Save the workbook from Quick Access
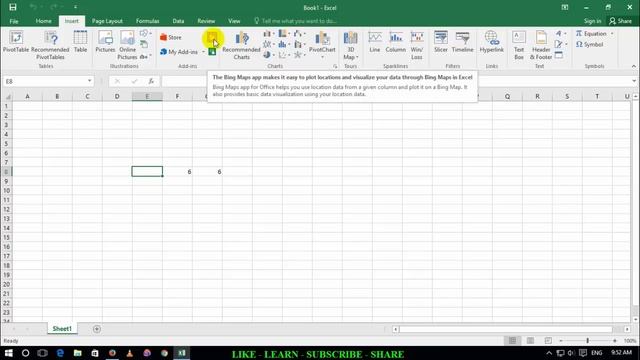Image resolution: width=640 pixels, height=360 pixels. click(x=13, y=7)
